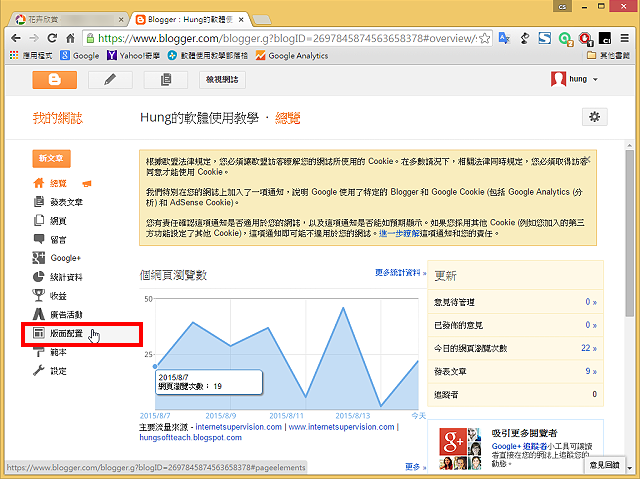The width and height of the screenshot is (642, 483).
Task: Close the Blogger tab
Action: click(x=242, y=19)
